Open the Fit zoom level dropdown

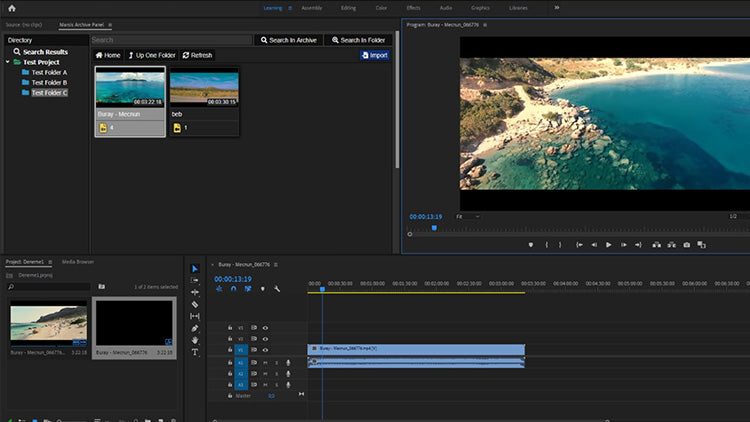pyautogui.click(x=468, y=216)
